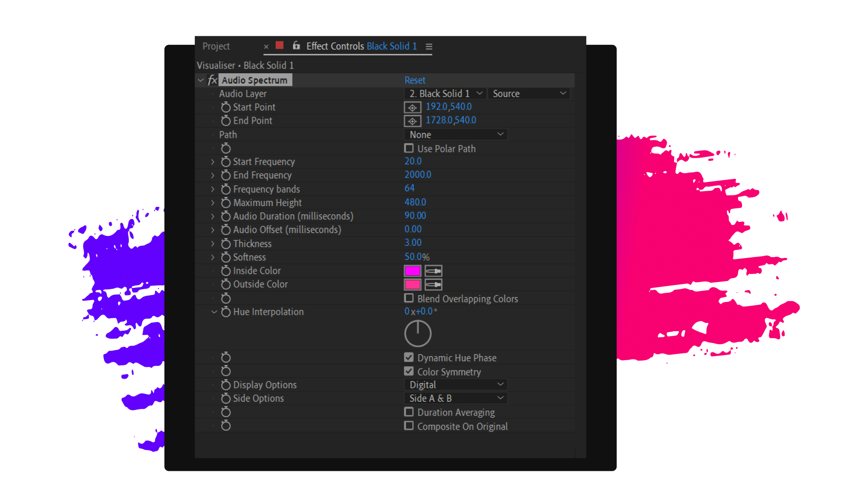Toggle the Audio Spectrum fx switch
The image size is (868, 488).
(212, 80)
